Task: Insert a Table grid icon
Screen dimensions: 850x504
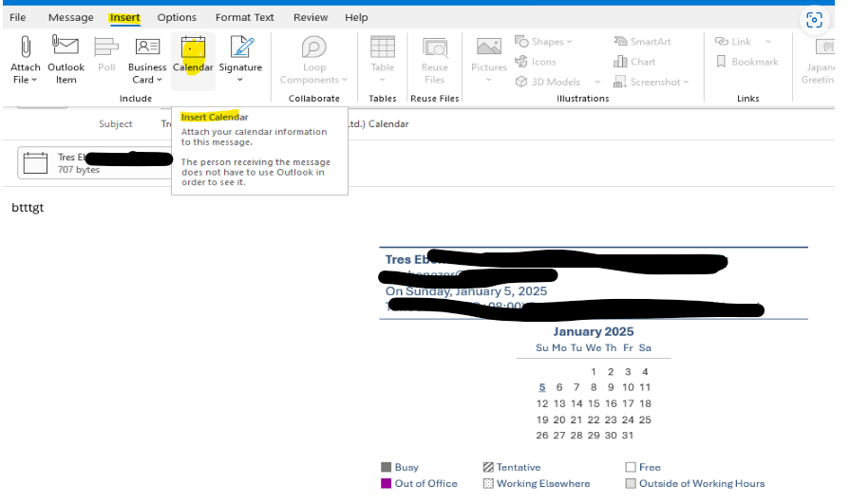Action: pyautogui.click(x=382, y=47)
